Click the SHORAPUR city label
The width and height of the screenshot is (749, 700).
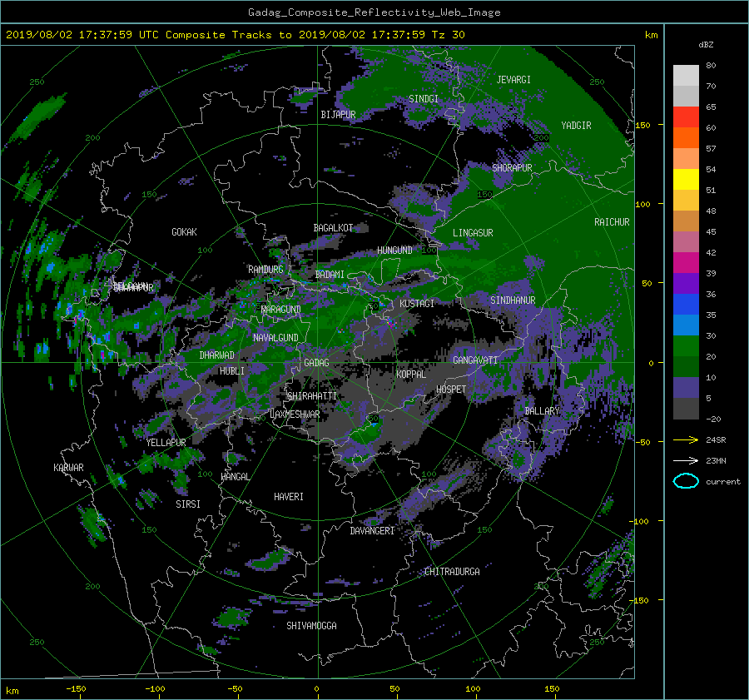pos(512,167)
